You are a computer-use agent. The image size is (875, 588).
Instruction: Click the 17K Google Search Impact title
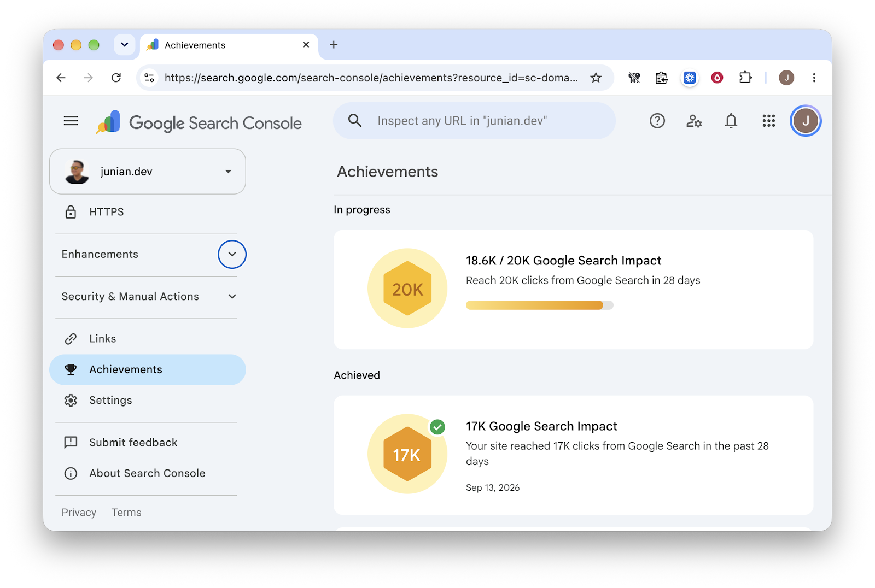541,426
